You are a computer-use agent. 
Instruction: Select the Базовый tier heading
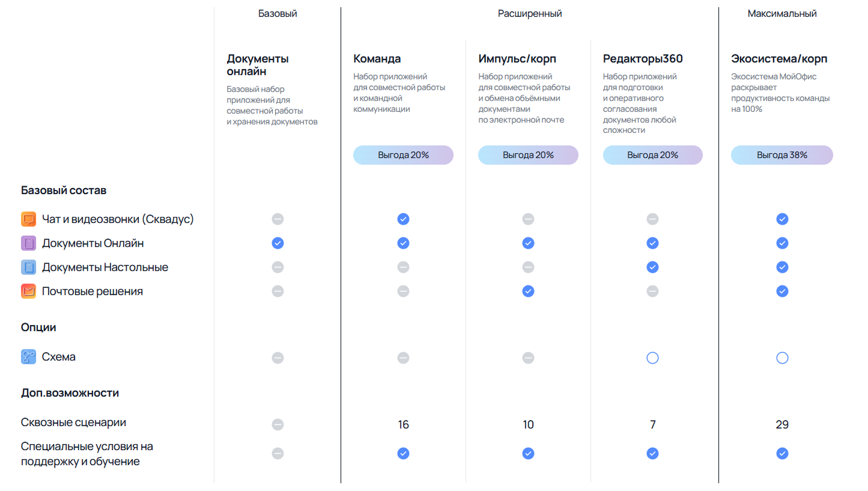pos(278,14)
